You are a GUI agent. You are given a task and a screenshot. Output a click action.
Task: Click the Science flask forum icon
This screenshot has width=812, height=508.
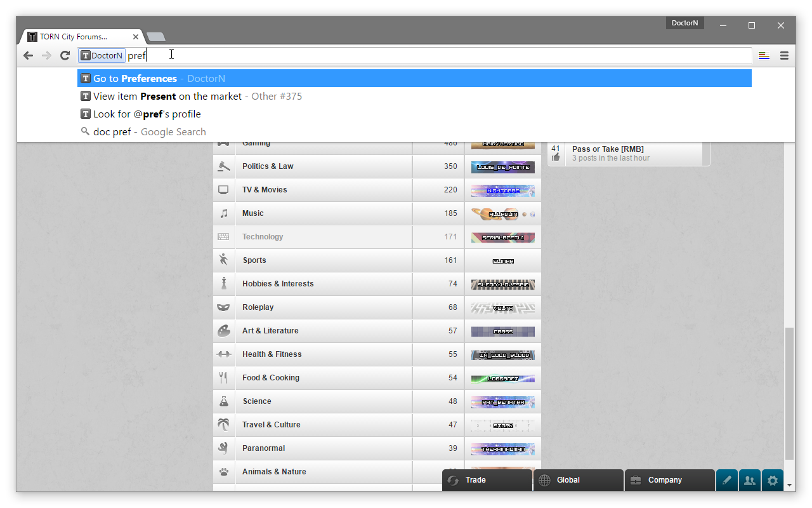[223, 401]
